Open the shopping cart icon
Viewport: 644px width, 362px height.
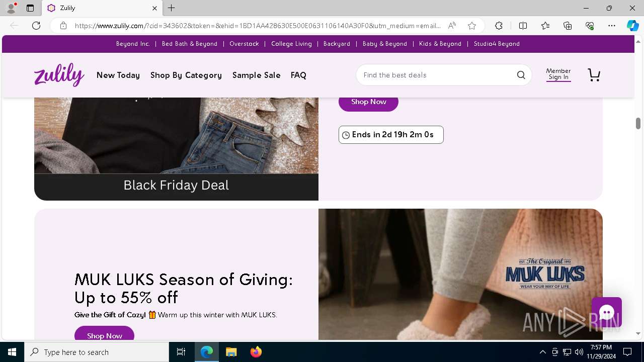[594, 75]
